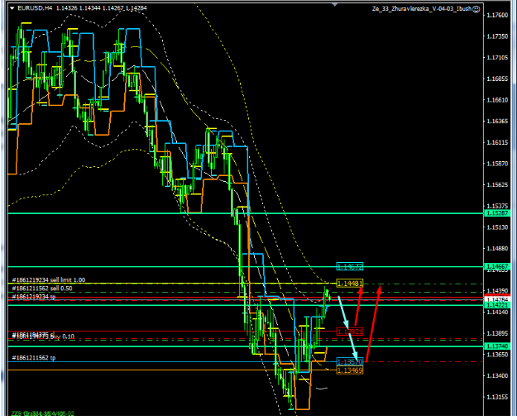Viewport: 517px width, 420px height.
Task: Click the green 1.13740 level on price scale
Action: pyautogui.click(x=497, y=346)
